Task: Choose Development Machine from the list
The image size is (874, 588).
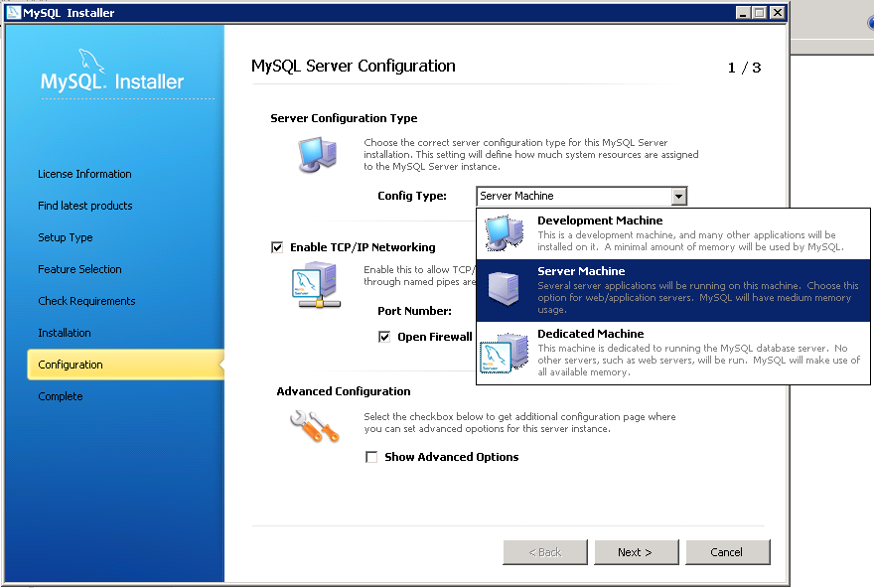Action: pyautogui.click(x=673, y=234)
